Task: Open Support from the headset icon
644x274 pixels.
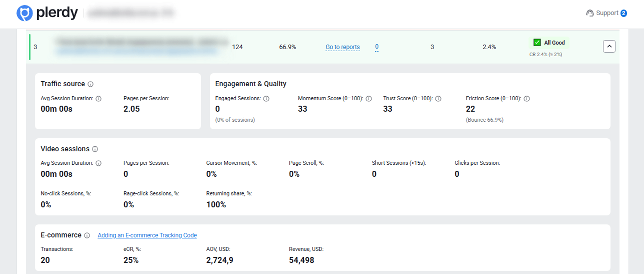Action: point(590,14)
